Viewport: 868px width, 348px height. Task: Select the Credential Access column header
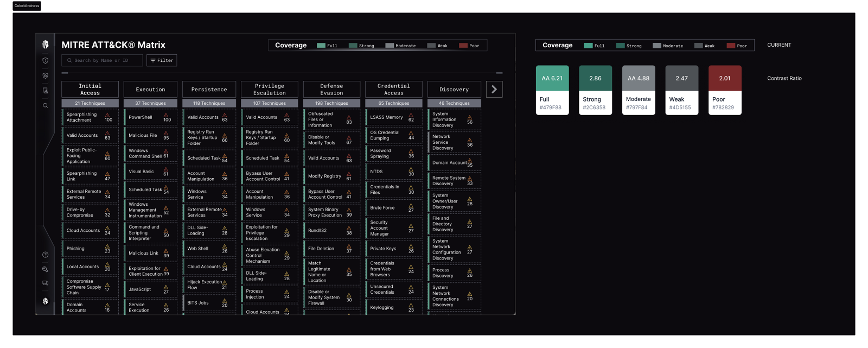pyautogui.click(x=393, y=89)
